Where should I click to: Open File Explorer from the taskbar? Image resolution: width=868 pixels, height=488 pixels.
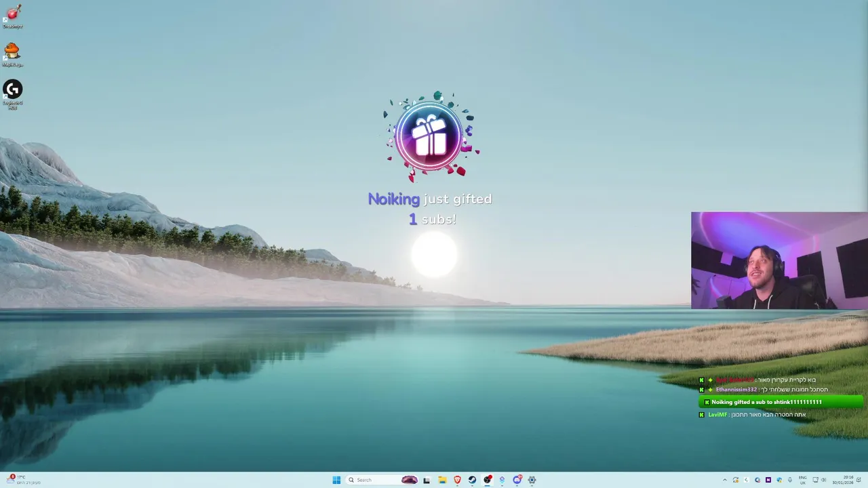tap(442, 480)
